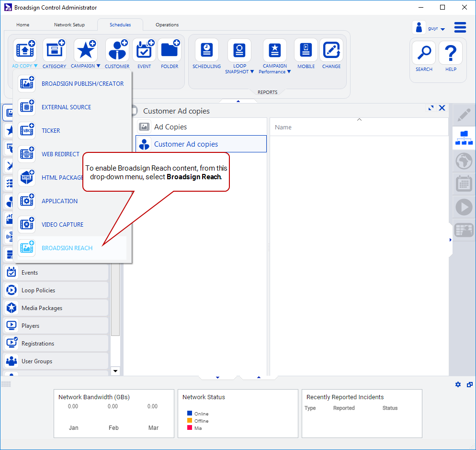Click the Campaign star icon
476x450 pixels.
pyautogui.click(x=86, y=50)
